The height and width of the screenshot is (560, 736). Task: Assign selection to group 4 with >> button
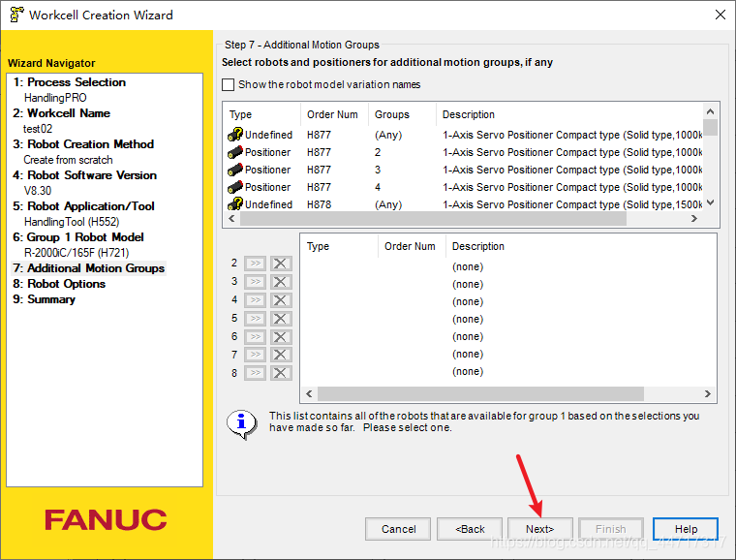pos(256,300)
